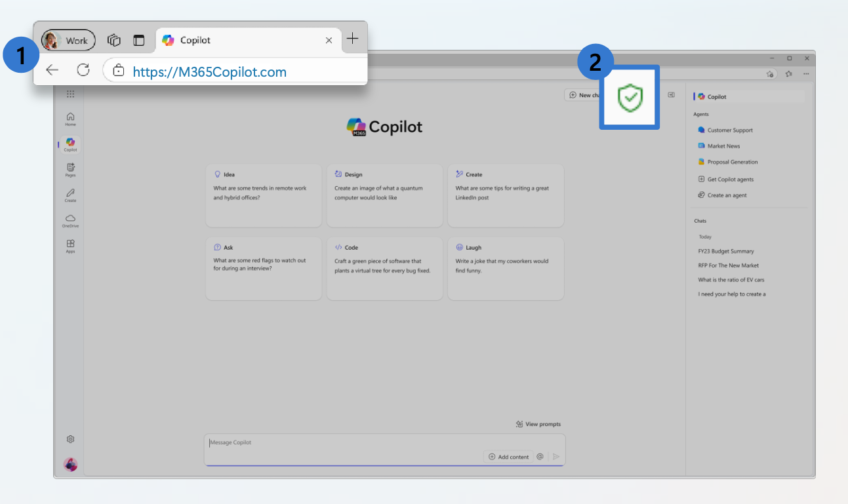Click the green shield enterprise protection icon

pos(630,98)
